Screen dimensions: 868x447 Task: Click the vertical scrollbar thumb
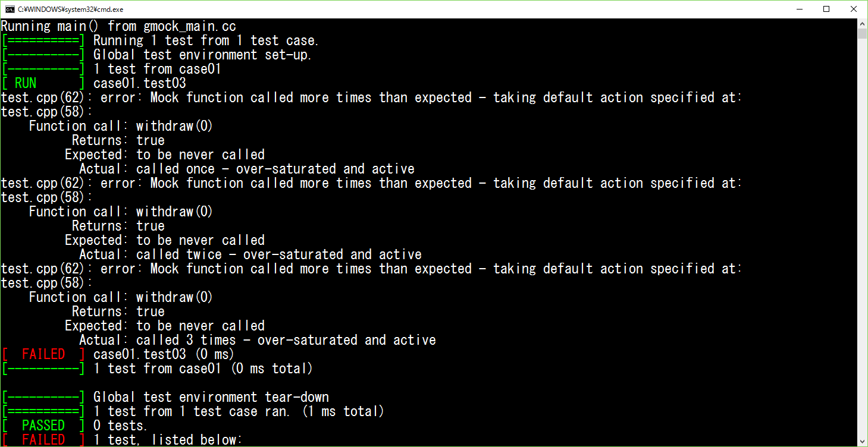[863, 33]
